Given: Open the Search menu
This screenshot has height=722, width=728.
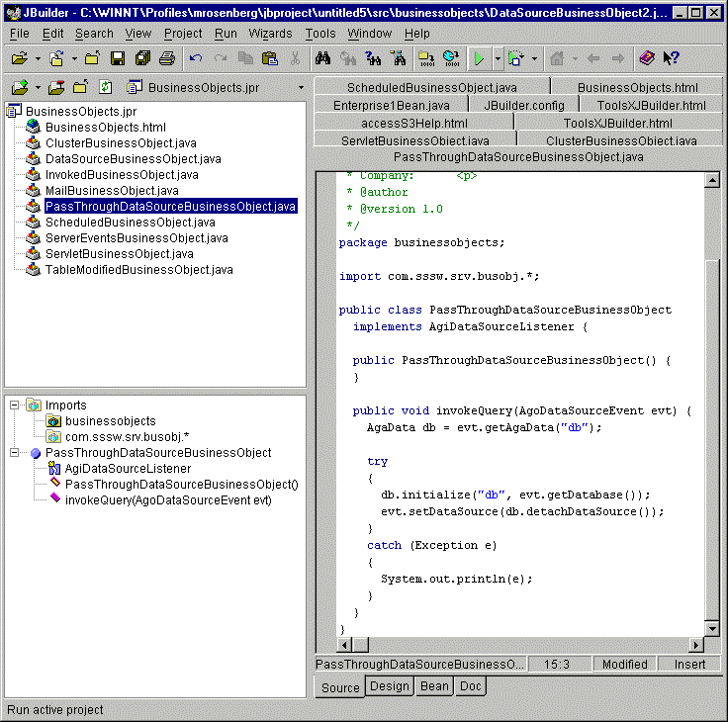Looking at the screenshot, I should point(94,34).
